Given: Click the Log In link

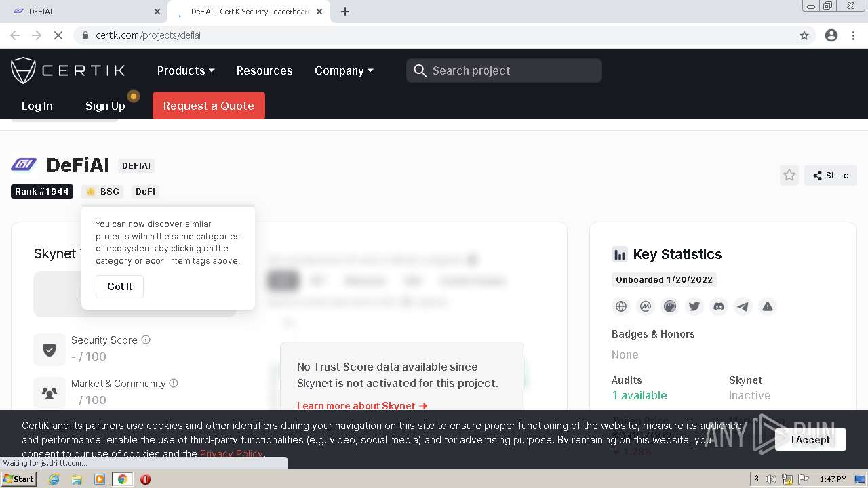Looking at the screenshot, I should (37, 106).
